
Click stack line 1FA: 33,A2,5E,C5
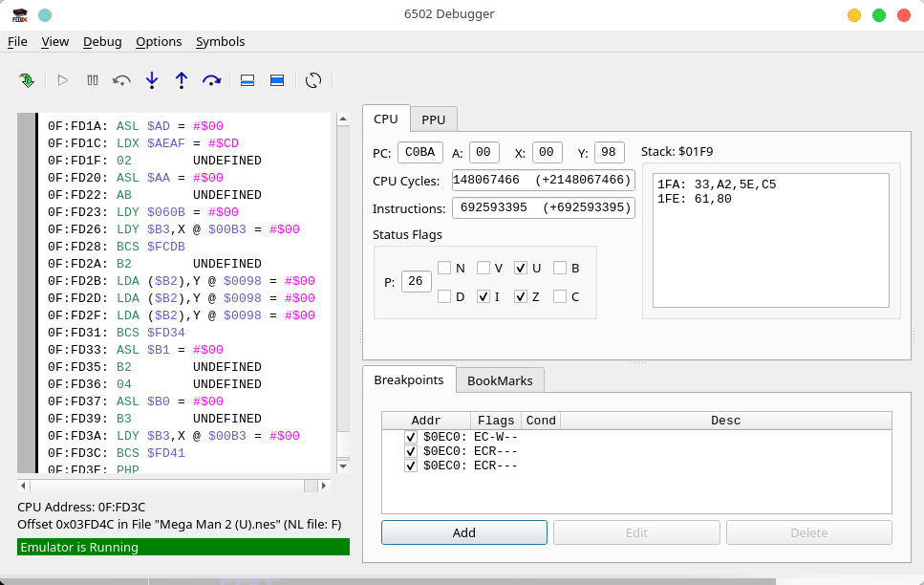[717, 184]
